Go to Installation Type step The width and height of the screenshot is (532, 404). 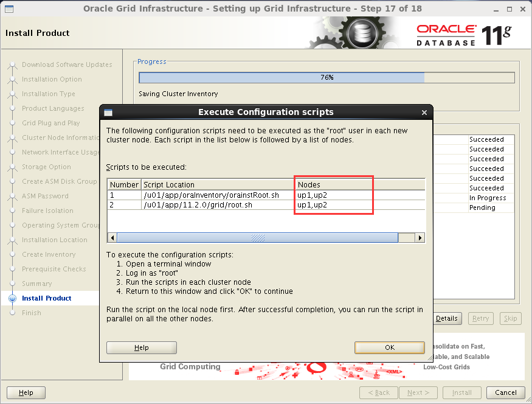(x=49, y=94)
